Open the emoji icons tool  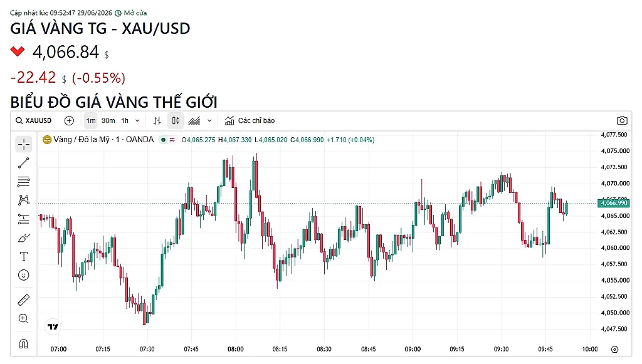(24, 275)
